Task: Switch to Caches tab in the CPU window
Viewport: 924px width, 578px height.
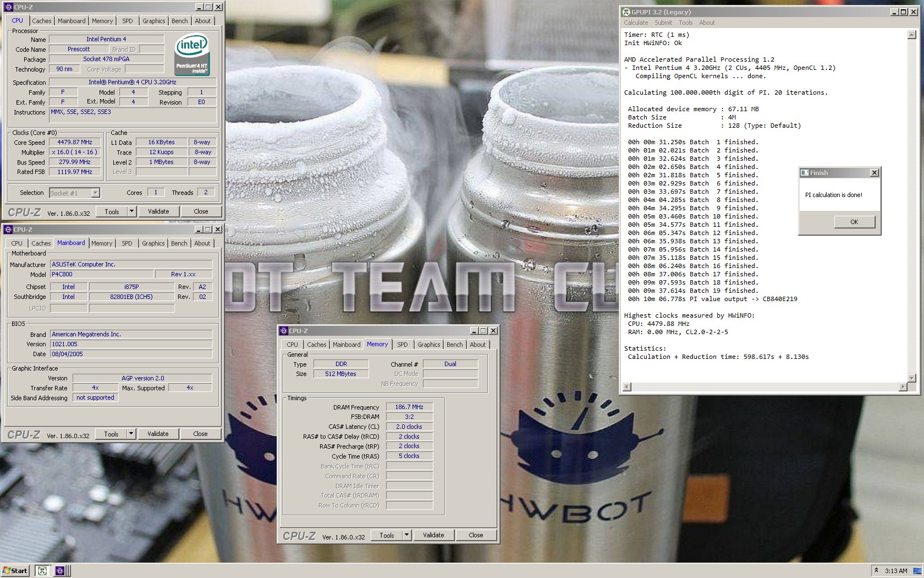Action: point(41,21)
